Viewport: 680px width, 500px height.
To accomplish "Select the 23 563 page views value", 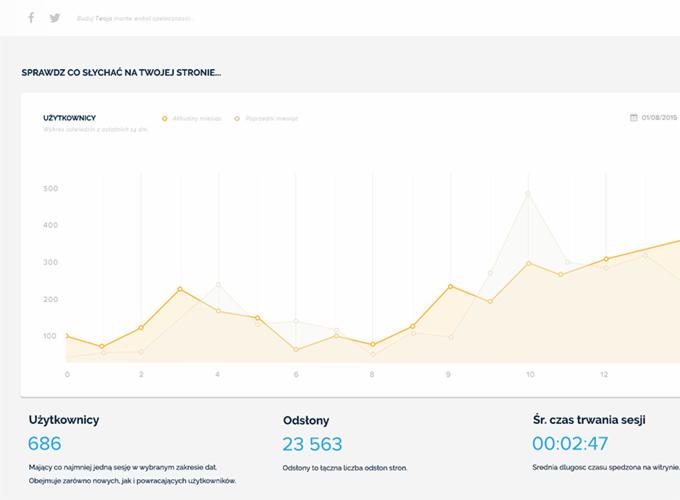I will (312, 444).
